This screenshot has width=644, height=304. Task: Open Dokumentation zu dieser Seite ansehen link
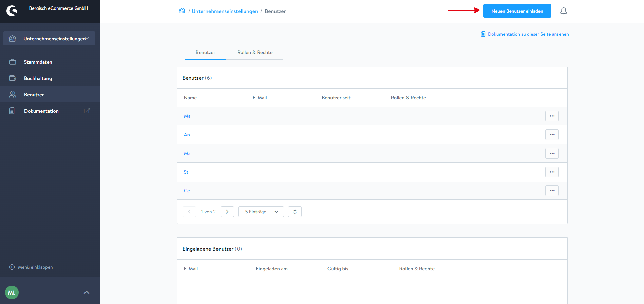click(x=528, y=34)
